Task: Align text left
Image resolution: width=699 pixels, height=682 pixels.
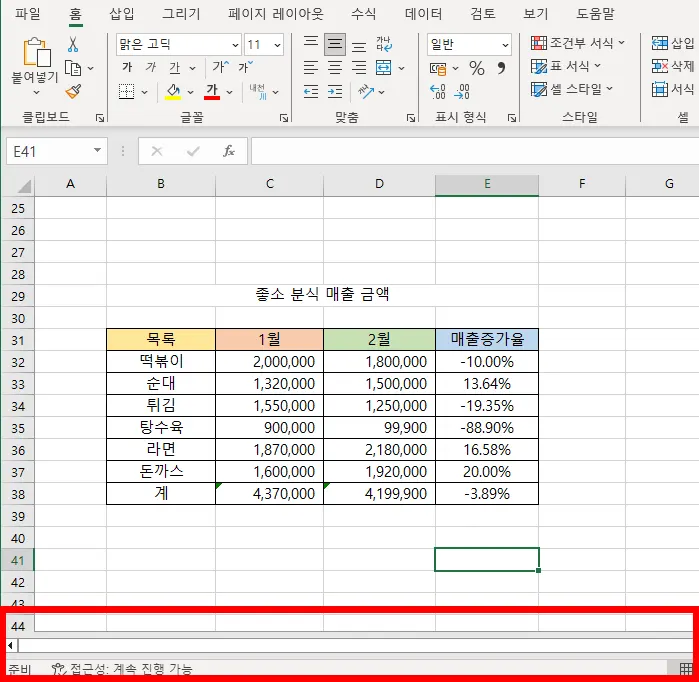Action: pos(311,68)
